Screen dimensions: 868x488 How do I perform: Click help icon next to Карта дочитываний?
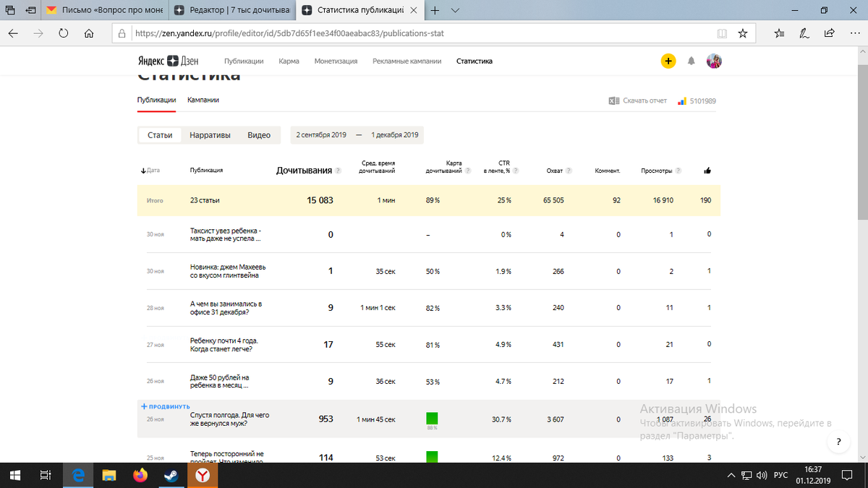468,171
